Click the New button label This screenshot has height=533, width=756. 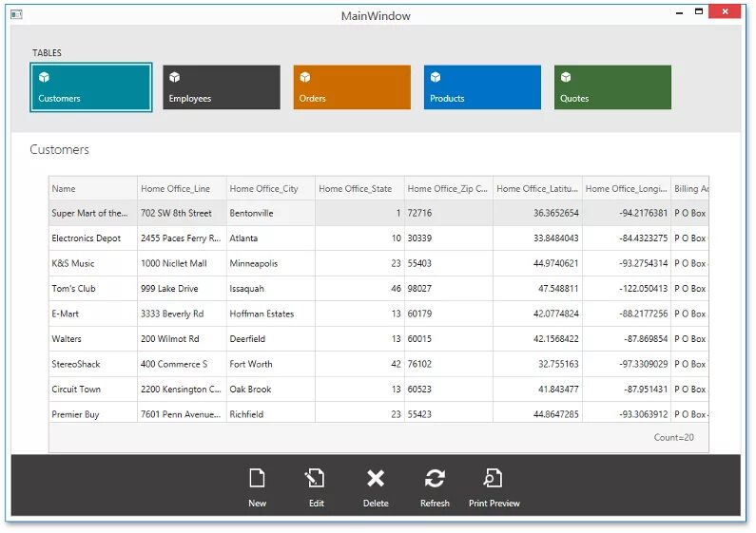click(x=257, y=504)
